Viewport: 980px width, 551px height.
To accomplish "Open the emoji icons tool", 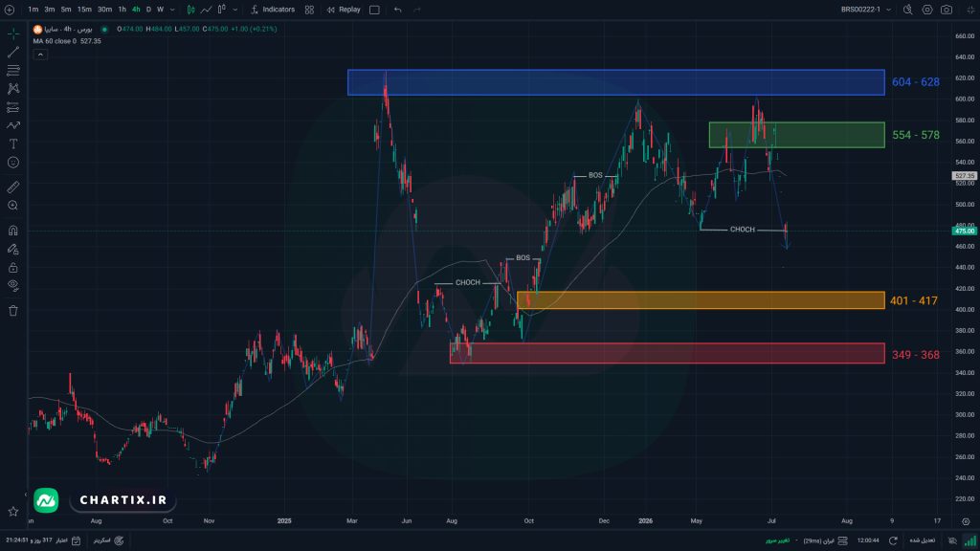I will coord(13,163).
